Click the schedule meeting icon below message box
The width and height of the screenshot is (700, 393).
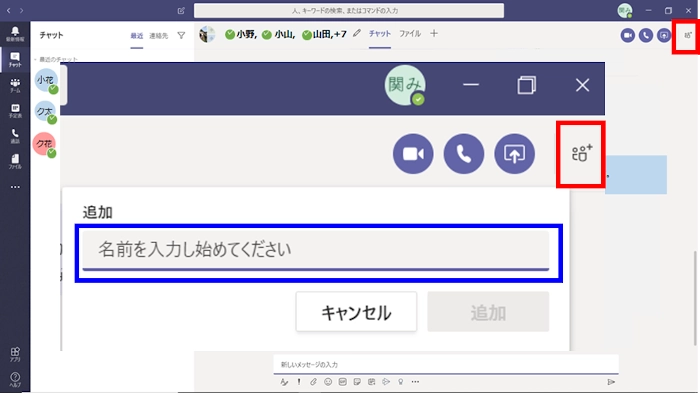(x=371, y=382)
